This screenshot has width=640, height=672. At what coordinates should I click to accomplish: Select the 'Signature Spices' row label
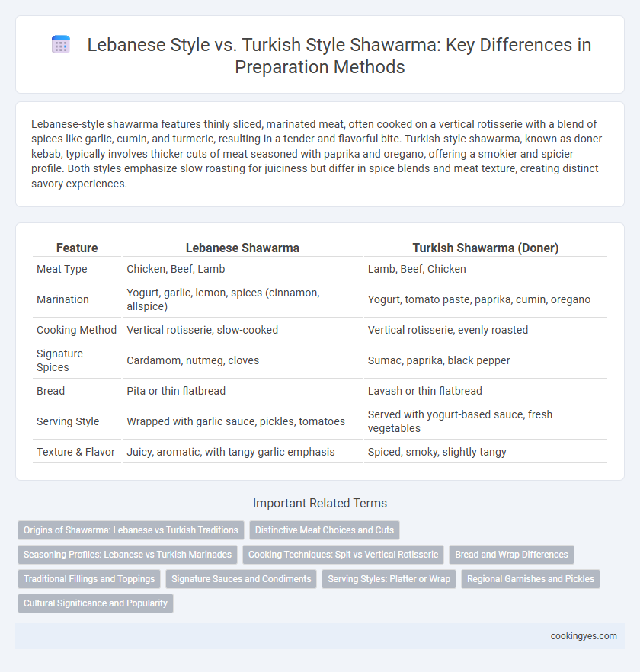59,360
